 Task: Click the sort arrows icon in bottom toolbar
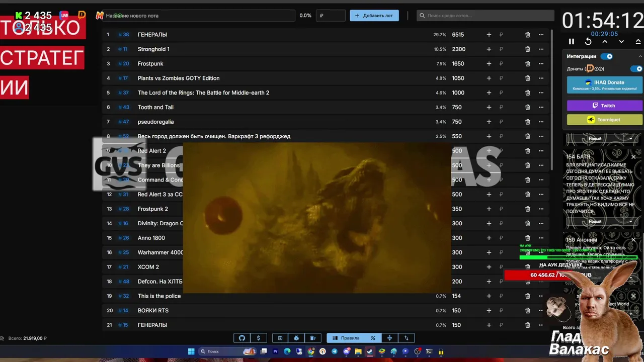406,338
